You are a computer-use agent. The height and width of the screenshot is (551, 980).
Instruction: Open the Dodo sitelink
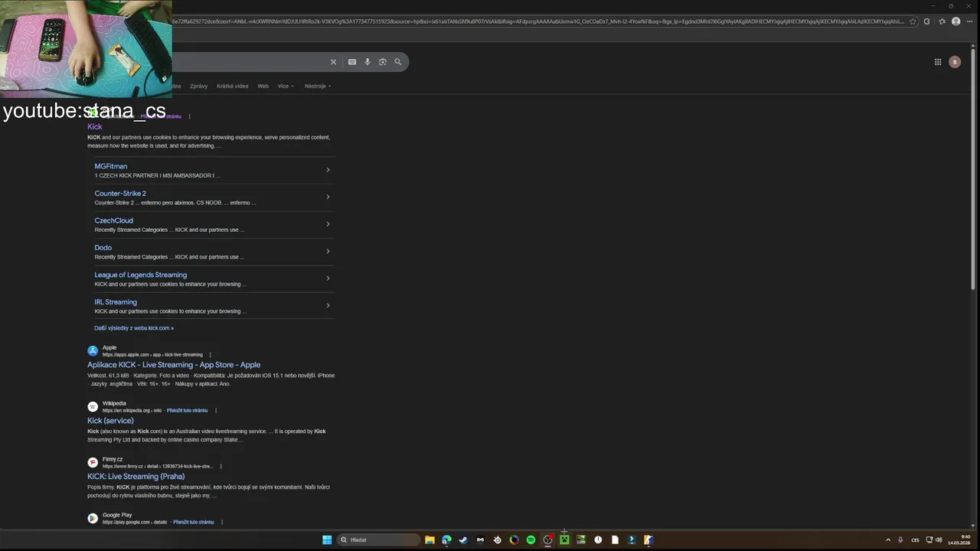tap(103, 248)
